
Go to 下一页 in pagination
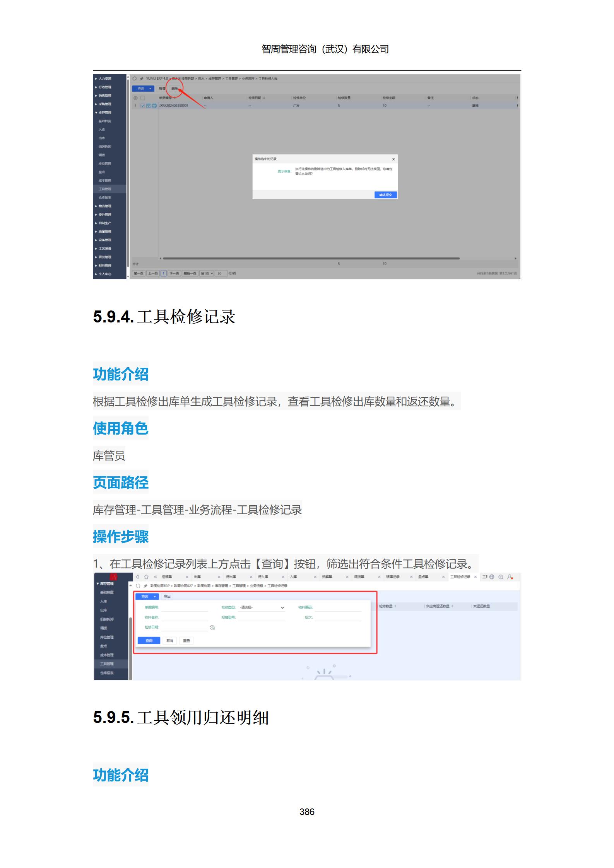tap(174, 273)
